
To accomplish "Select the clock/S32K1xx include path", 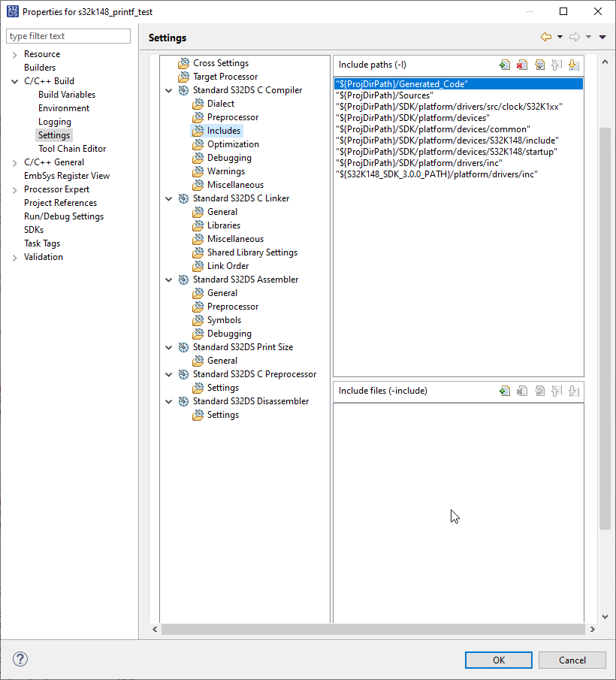I will (x=458, y=107).
